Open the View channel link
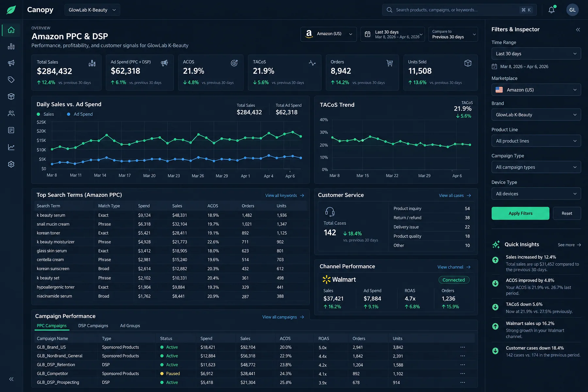 [454, 267]
